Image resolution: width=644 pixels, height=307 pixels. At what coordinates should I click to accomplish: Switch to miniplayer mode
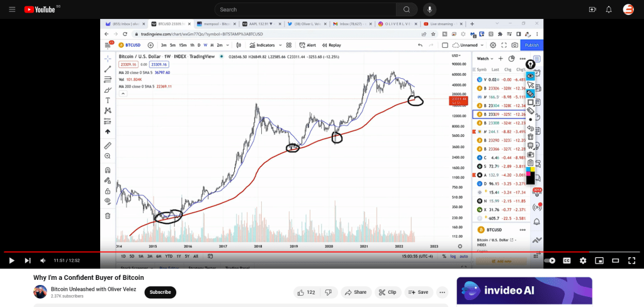click(x=599, y=260)
